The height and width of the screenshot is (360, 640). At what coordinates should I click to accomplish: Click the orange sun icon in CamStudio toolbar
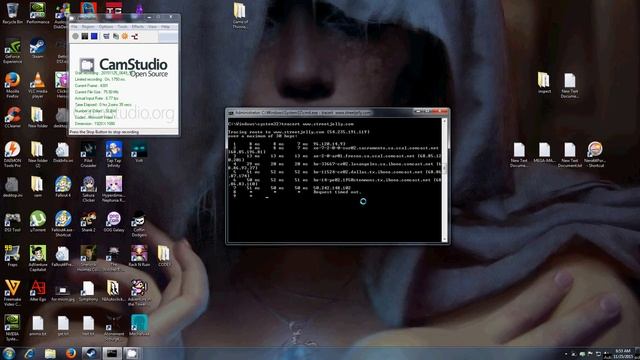click(x=125, y=36)
